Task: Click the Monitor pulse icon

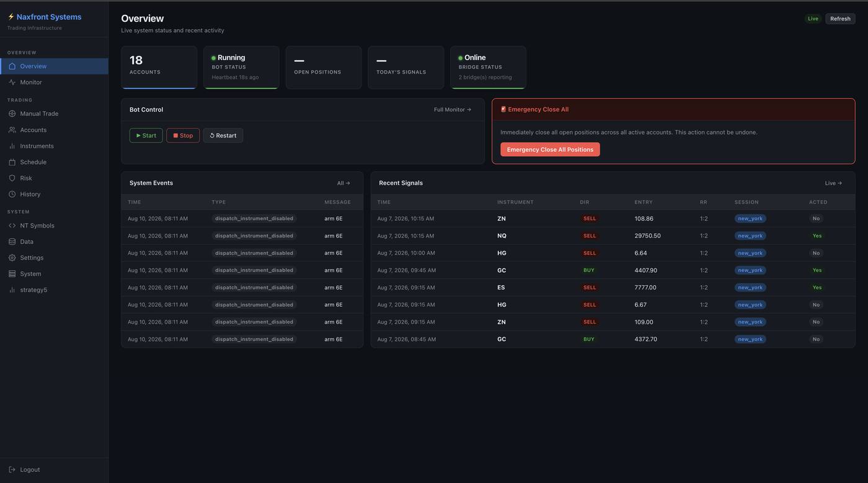Action: (x=12, y=82)
